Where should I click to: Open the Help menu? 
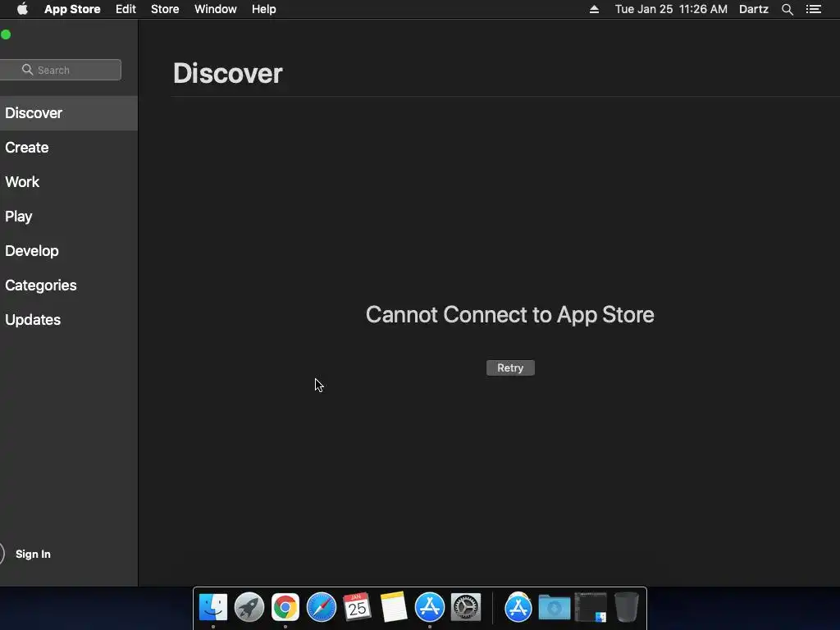click(x=264, y=9)
